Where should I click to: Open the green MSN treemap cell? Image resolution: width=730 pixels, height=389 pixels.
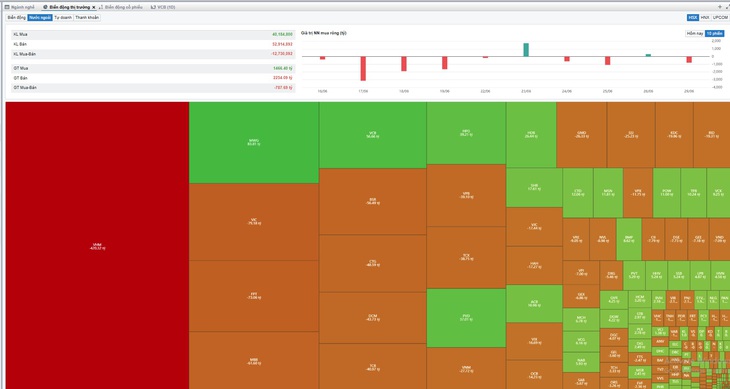click(x=608, y=193)
